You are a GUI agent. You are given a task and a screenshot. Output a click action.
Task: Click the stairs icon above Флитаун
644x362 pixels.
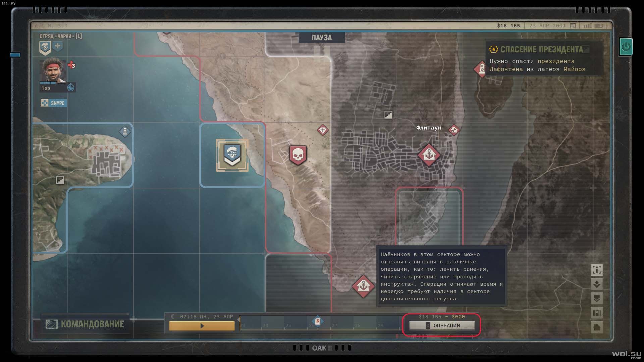tap(388, 115)
